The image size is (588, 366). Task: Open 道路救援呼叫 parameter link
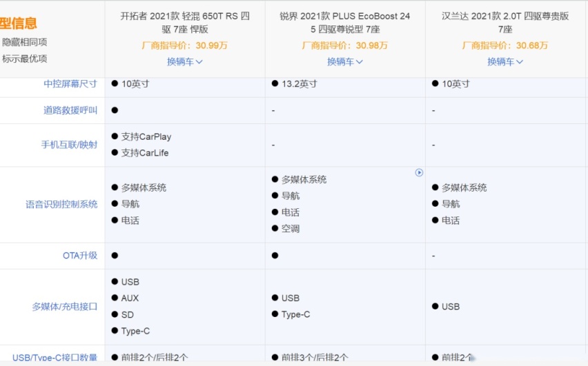pos(70,110)
